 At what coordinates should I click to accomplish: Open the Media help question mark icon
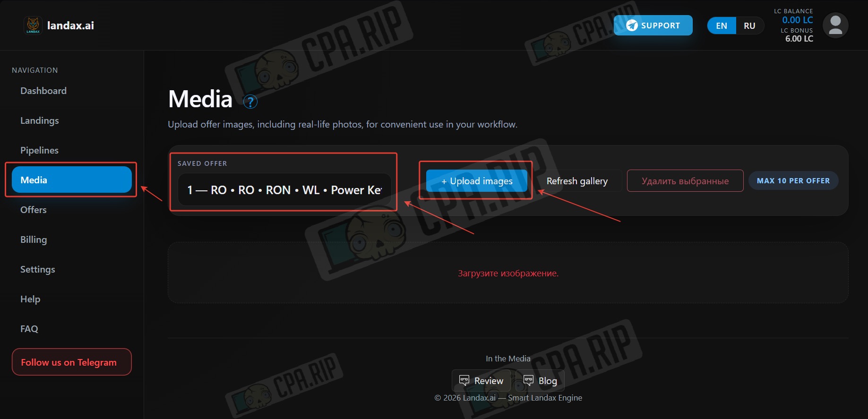(x=250, y=102)
